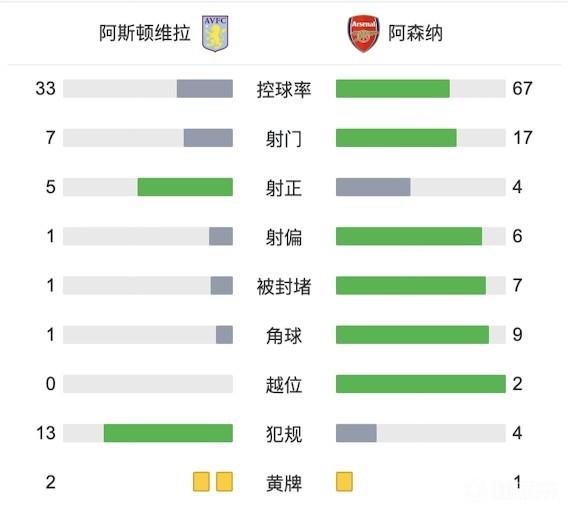The height and width of the screenshot is (512, 568).
Task: Select the 射正 stat label
Action: [x=284, y=188]
